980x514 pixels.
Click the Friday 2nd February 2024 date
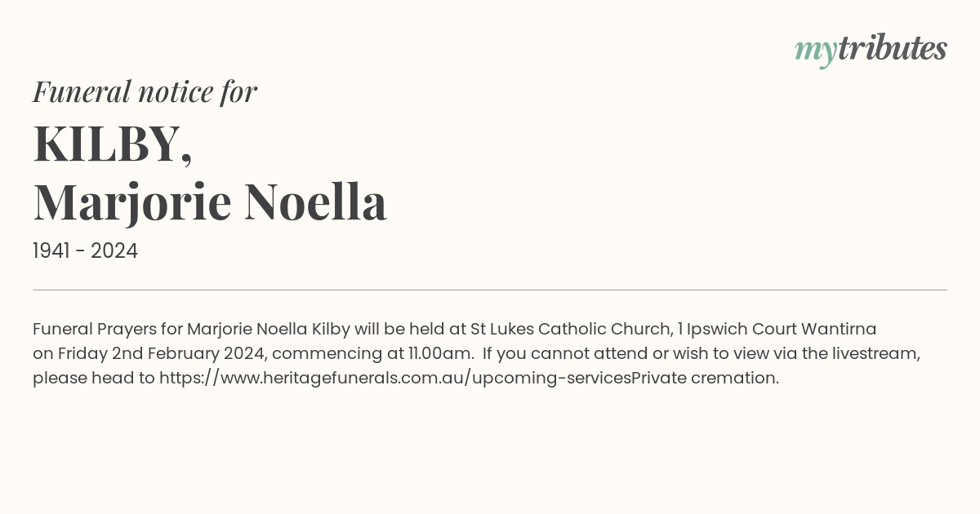(x=163, y=354)
